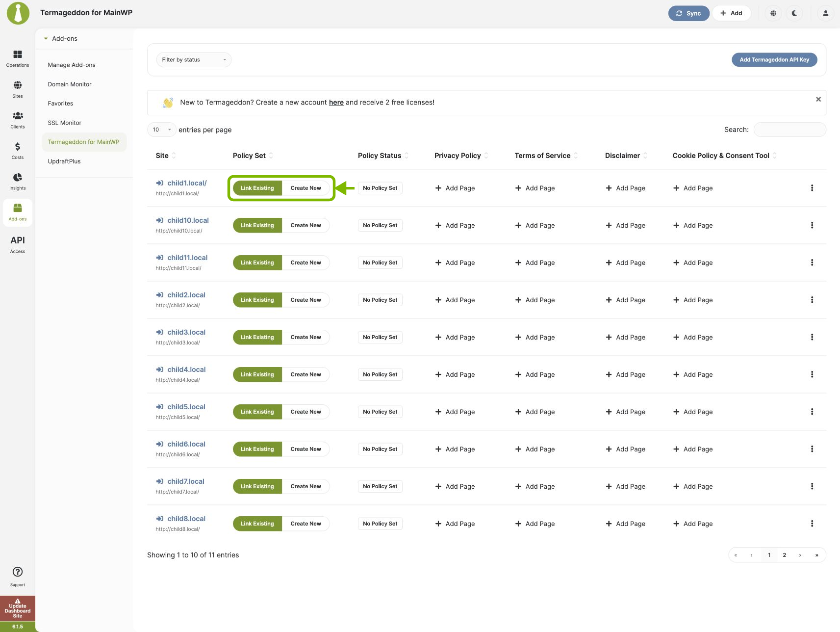Open row actions menu for child4.local
Viewport: 840px width, 632px height.
(x=812, y=374)
